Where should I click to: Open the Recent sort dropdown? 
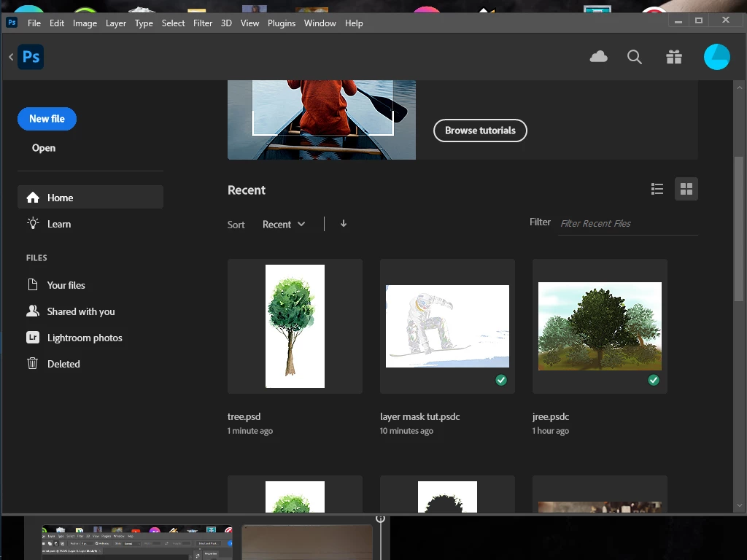[x=284, y=225]
